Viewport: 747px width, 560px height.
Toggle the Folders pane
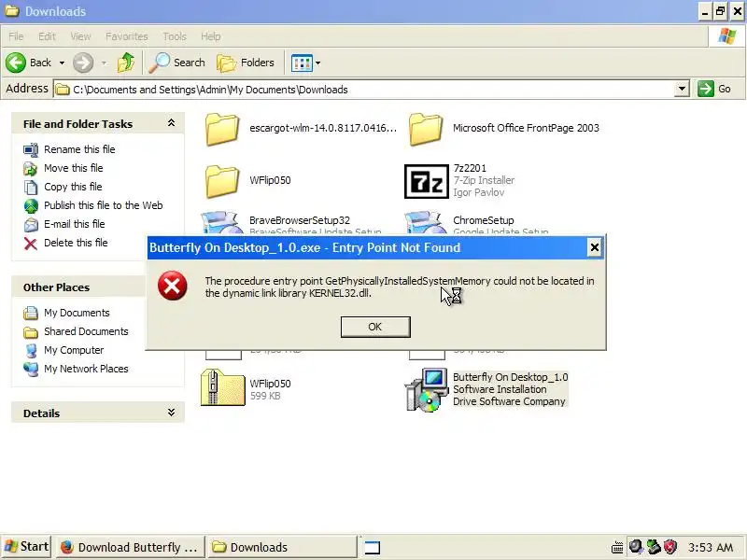pyautogui.click(x=246, y=63)
